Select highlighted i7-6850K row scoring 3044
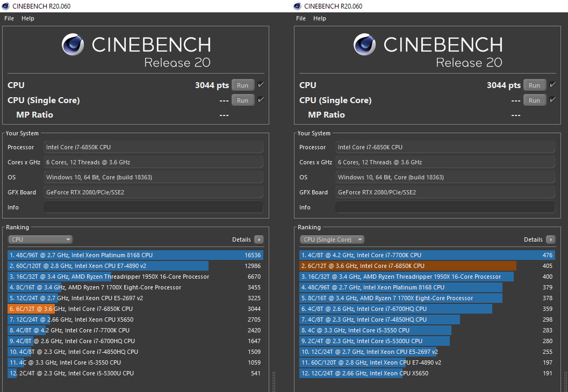The image size is (568, 392). tap(135, 309)
